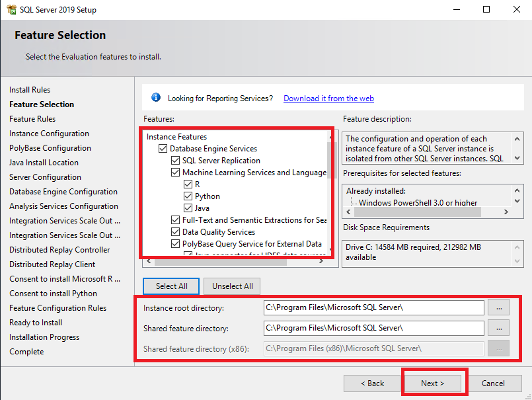Browse for the Shared feature directory
The height and width of the screenshot is (400, 532).
(499, 328)
